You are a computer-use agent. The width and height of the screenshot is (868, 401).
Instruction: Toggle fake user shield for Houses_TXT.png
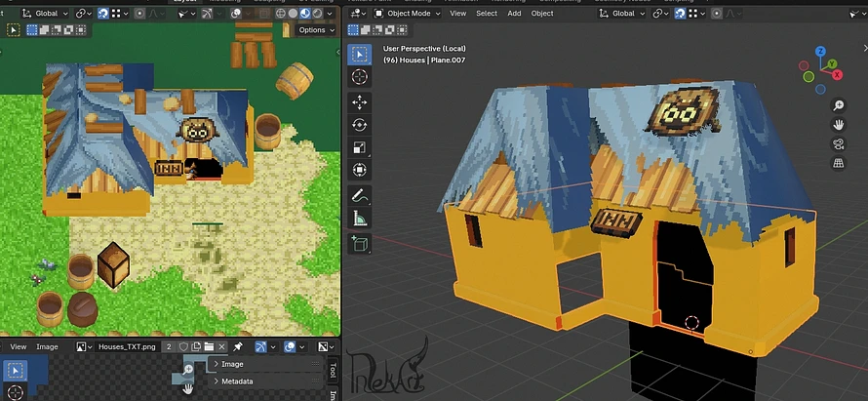(183, 346)
